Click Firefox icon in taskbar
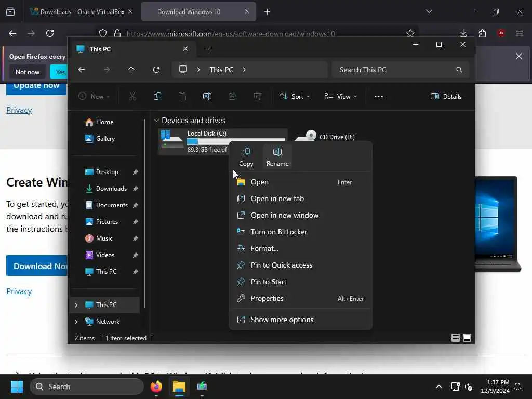 click(x=156, y=387)
